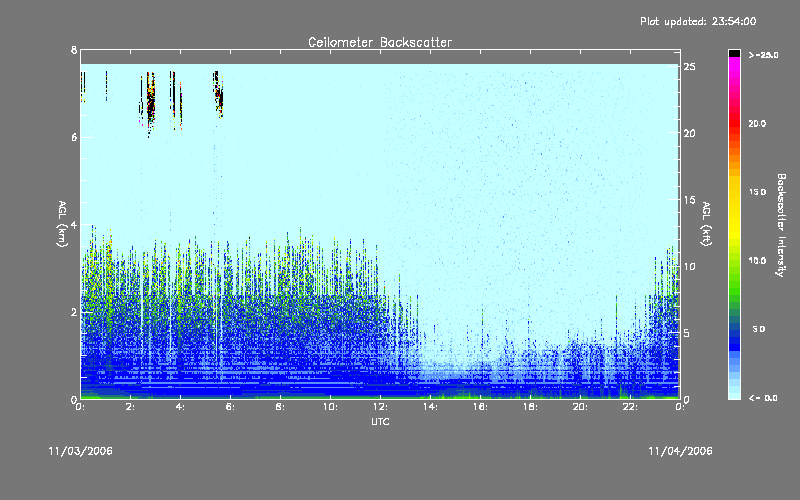Click the 15 kft tick label on right axis
Viewport: 800px width, 500px height.
[689, 200]
